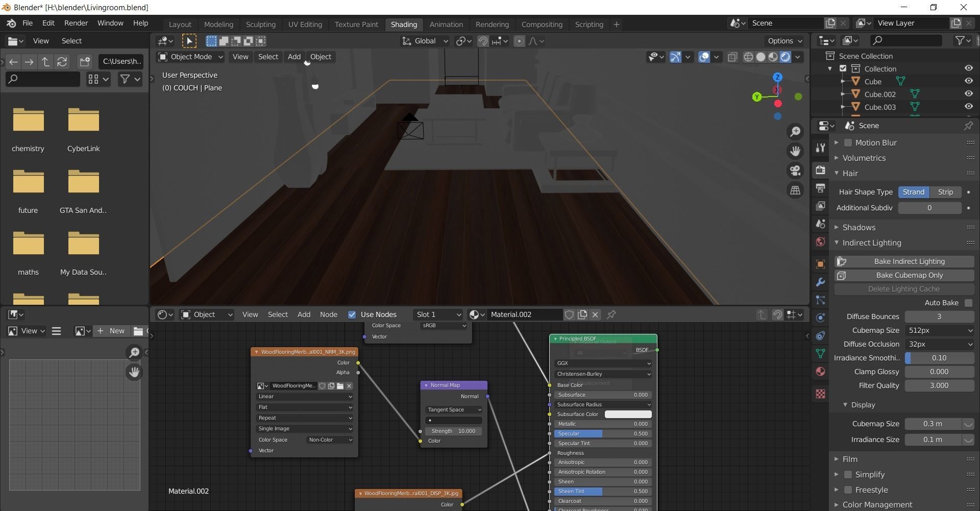Viewport: 980px width, 511px height.
Task: Toggle Auto Bake checkbox
Action: pos(968,303)
